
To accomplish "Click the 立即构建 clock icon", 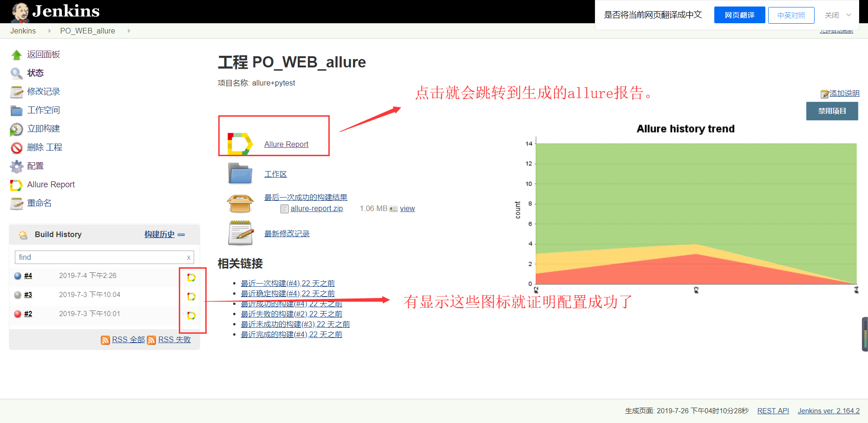I will click(x=17, y=129).
